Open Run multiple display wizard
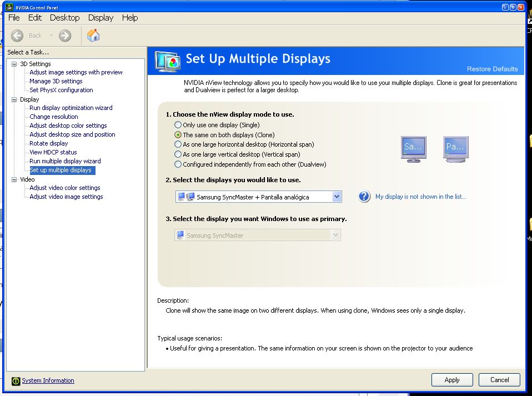Image resolution: width=532 pixels, height=396 pixels. (x=65, y=161)
